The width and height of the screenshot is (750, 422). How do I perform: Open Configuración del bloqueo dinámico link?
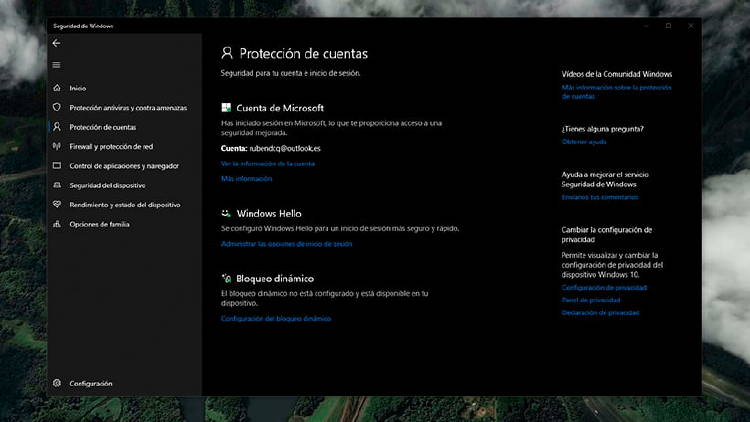pos(276,319)
